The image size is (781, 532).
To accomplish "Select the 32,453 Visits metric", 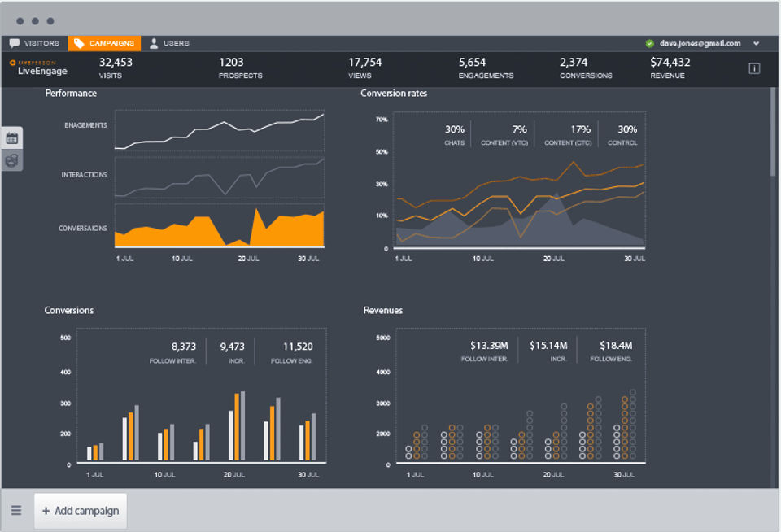I will [116, 68].
